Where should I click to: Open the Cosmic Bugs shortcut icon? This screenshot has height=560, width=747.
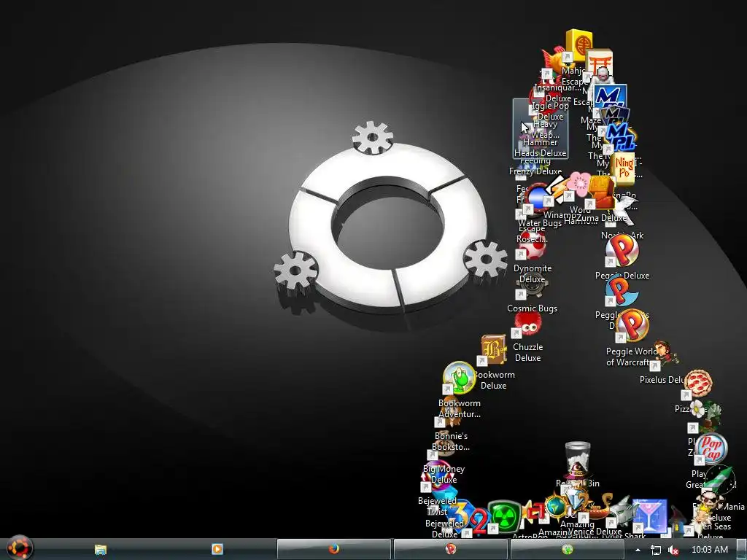coord(532,286)
